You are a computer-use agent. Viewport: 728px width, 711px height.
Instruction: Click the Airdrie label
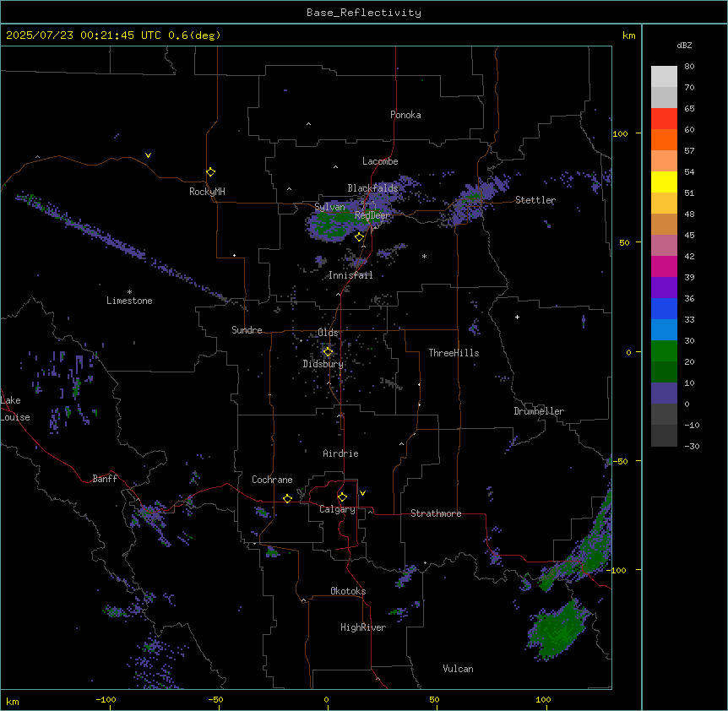(340, 453)
